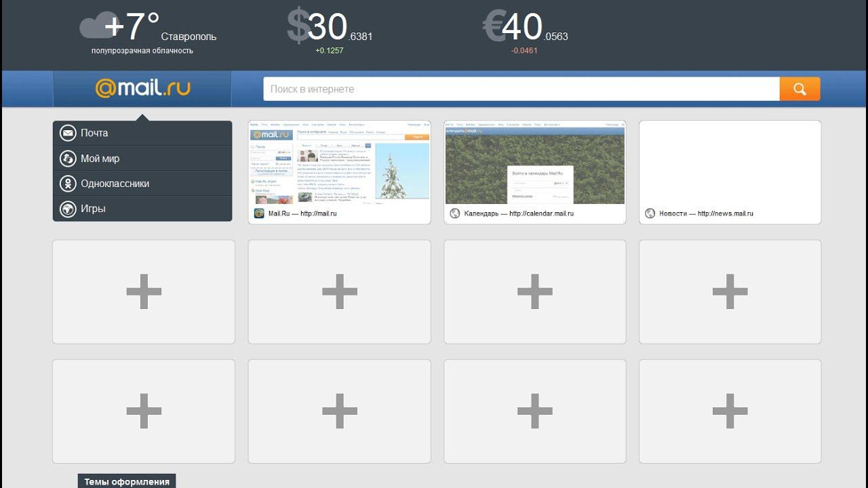Click the euro rate 40.0563
The image size is (868, 488).
(x=535, y=27)
